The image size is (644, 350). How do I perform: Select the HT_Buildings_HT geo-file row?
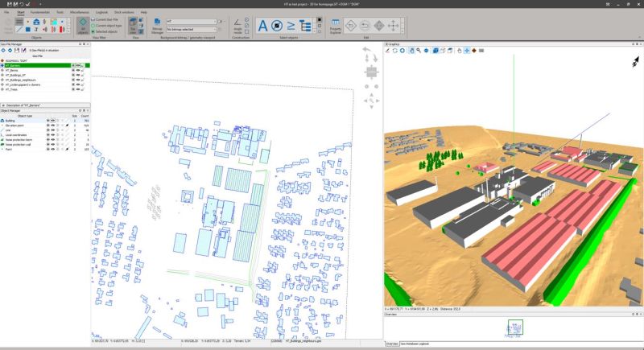[45, 75]
